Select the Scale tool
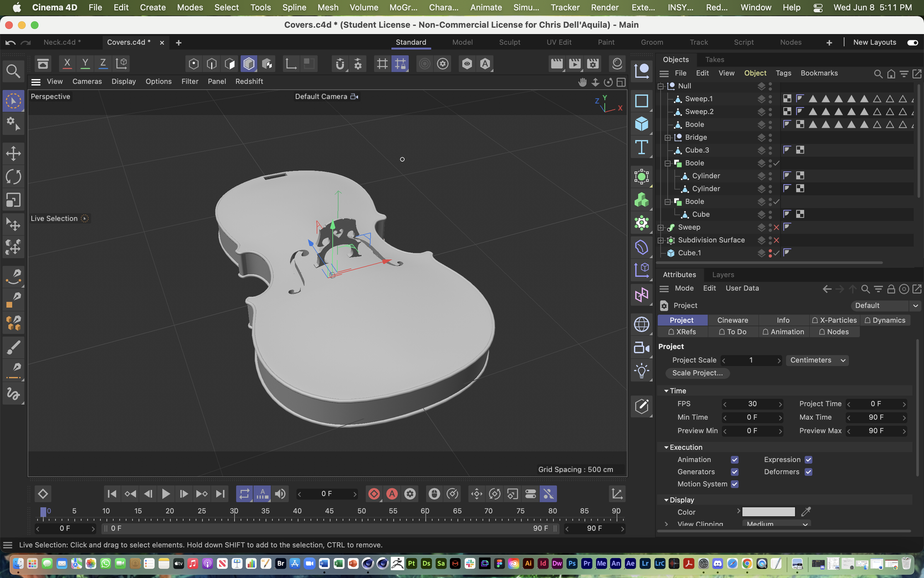The height and width of the screenshot is (578, 924). coord(13,200)
